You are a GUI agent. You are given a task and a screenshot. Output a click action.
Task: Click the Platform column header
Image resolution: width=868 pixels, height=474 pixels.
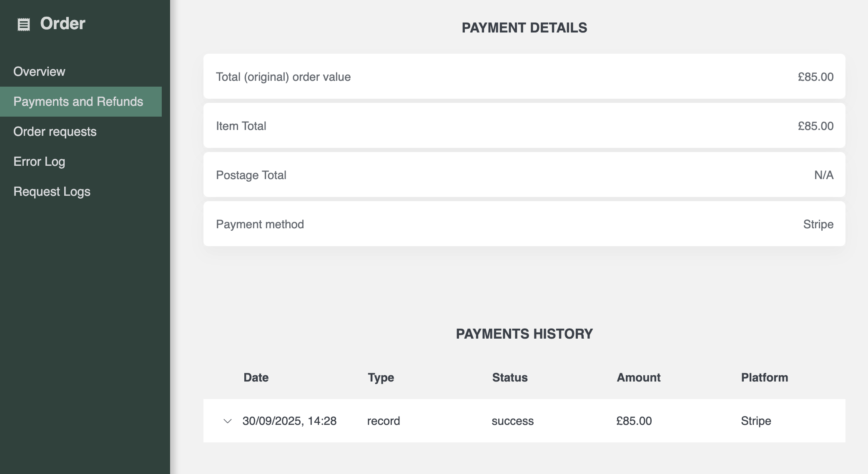(764, 377)
